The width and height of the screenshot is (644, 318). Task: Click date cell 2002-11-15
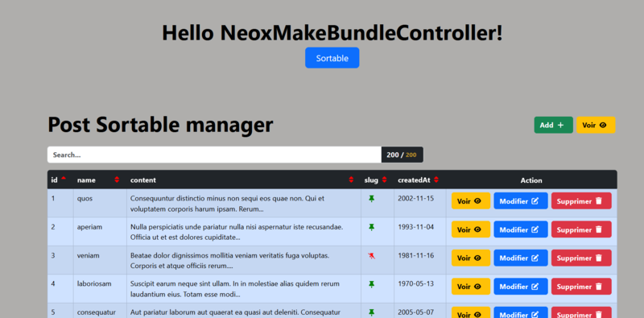pos(415,198)
